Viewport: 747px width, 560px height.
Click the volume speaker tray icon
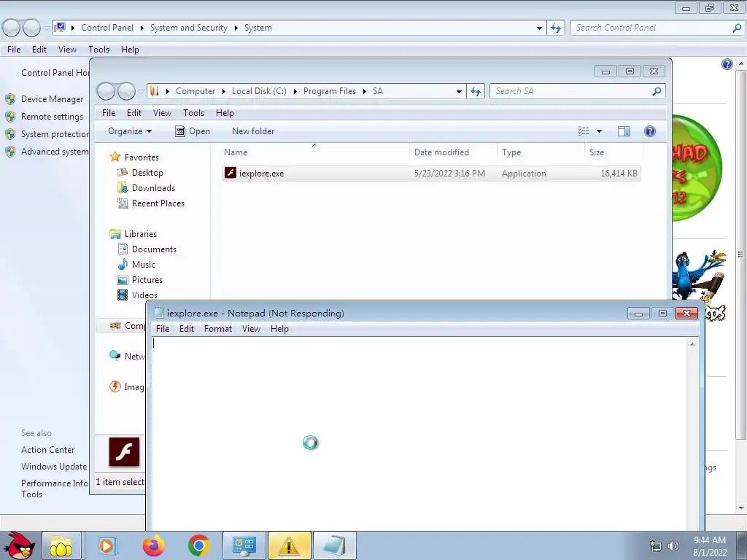(673, 546)
